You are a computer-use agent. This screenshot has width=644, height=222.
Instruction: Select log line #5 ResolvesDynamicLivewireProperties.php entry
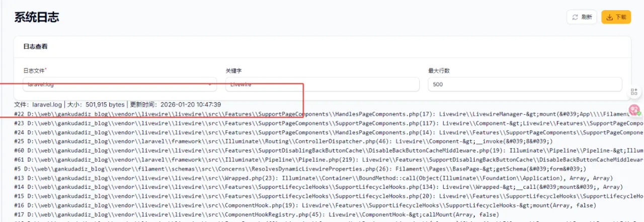click(x=292, y=169)
